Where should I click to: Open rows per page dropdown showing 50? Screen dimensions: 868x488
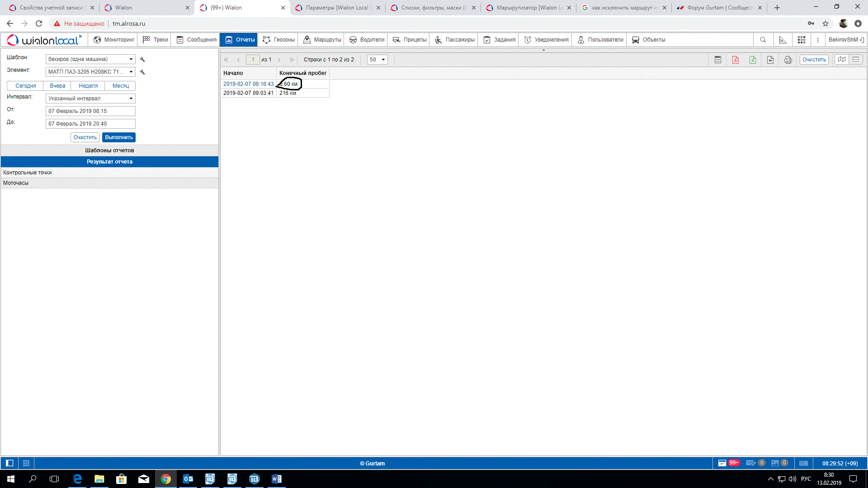click(377, 60)
